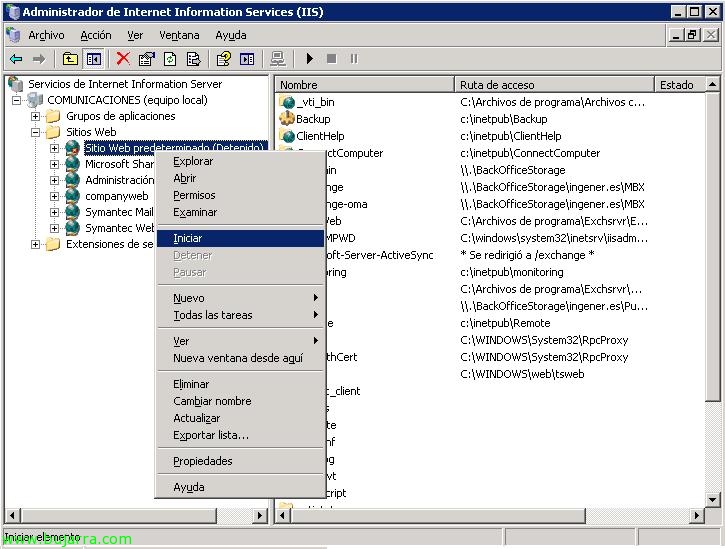Click the right pane vertical scrollbar thumb
This screenshot has height=549, width=725.
pyautogui.click(x=713, y=246)
